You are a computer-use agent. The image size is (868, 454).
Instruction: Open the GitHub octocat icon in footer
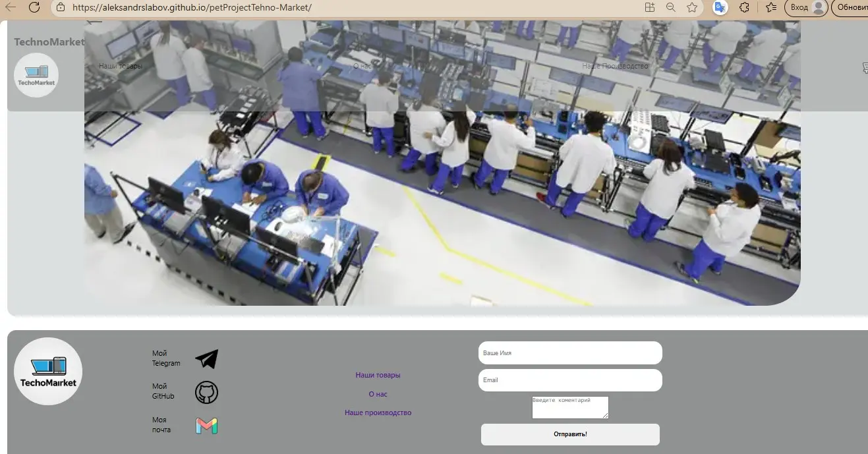206,393
